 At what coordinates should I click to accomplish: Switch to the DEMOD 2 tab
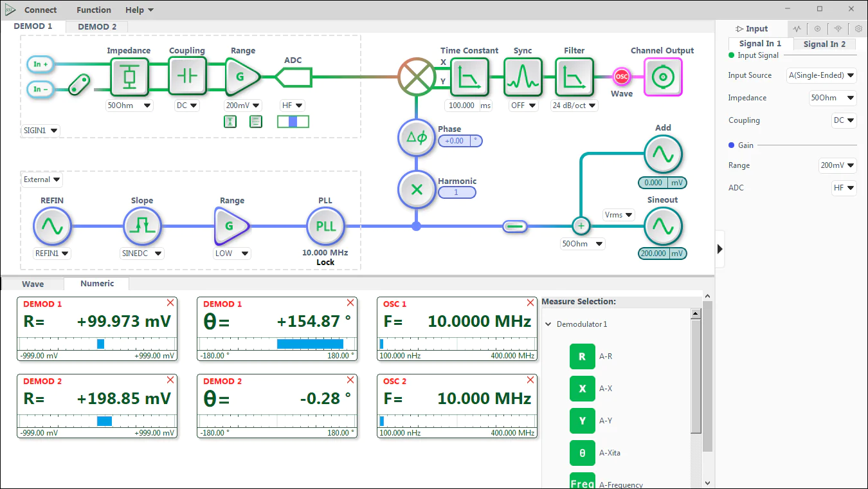pyautogui.click(x=97, y=26)
